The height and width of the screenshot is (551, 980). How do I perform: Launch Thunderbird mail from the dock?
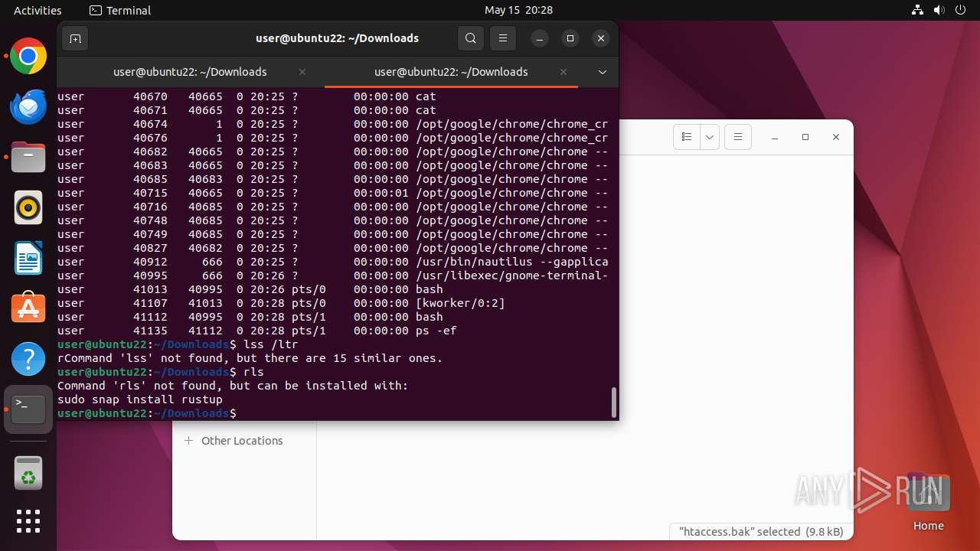(28, 107)
